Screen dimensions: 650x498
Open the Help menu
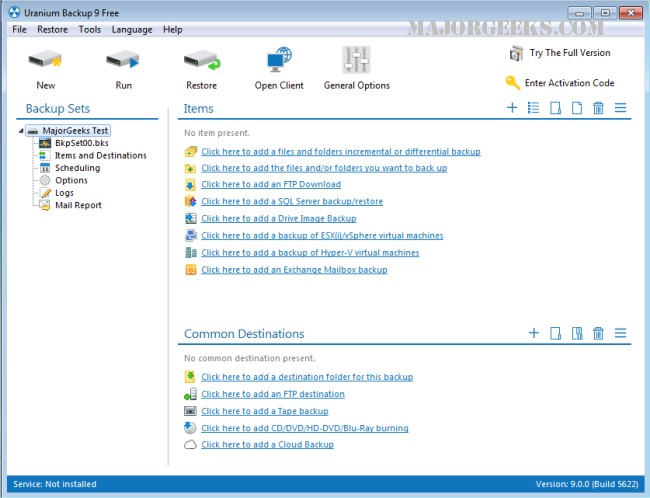pos(172,29)
